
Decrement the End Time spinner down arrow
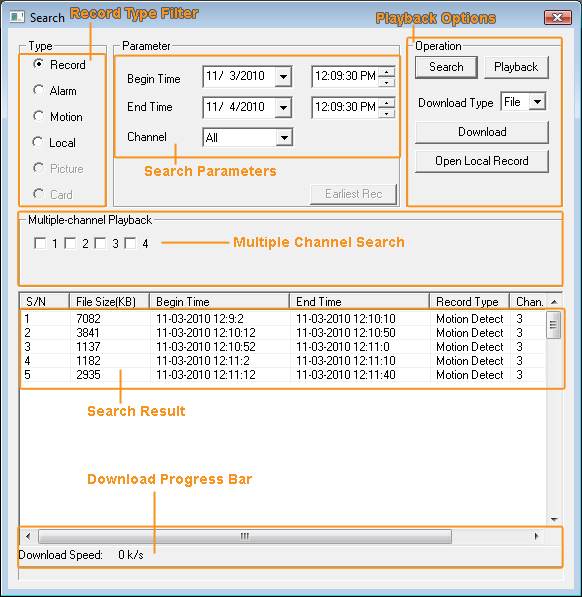[x=387, y=113]
